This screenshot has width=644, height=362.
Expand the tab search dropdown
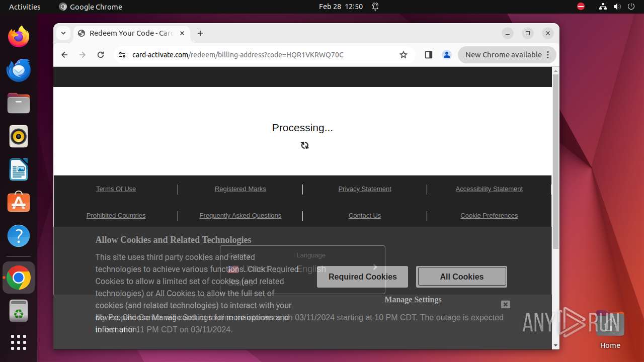(63, 33)
